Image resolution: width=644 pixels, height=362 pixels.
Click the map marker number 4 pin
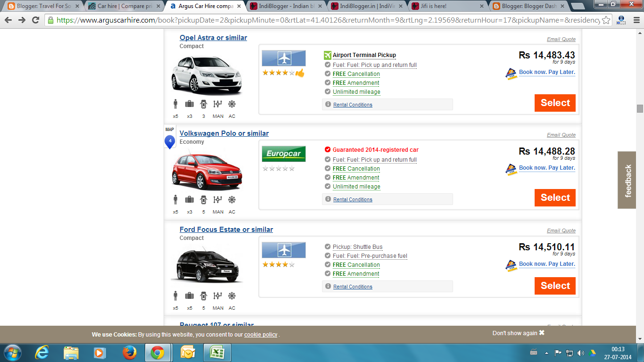pyautogui.click(x=170, y=141)
